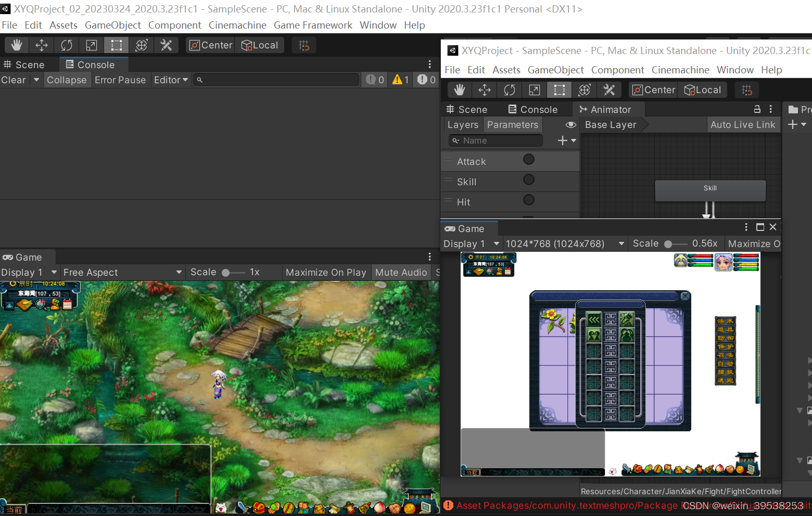Open Console panel three-dot menu

(x=429, y=64)
